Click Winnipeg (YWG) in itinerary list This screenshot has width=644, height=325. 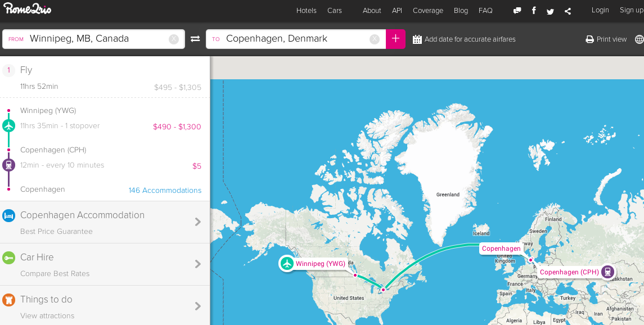(x=48, y=110)
